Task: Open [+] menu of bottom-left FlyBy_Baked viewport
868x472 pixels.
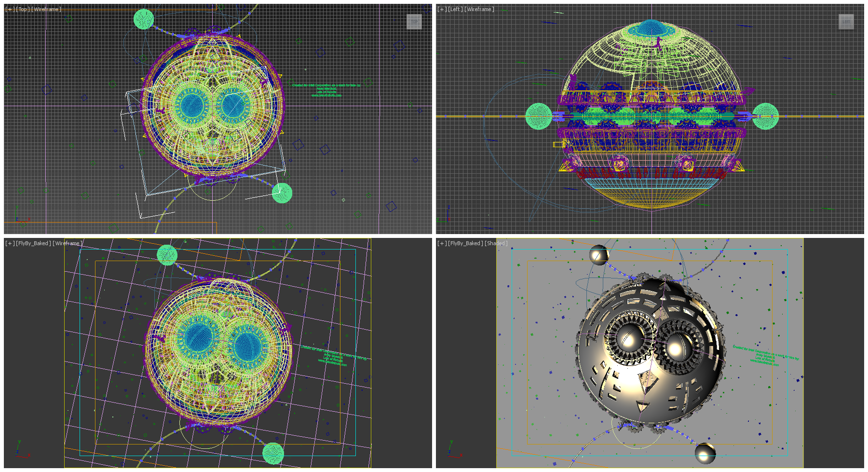Action: click(10, 243)
